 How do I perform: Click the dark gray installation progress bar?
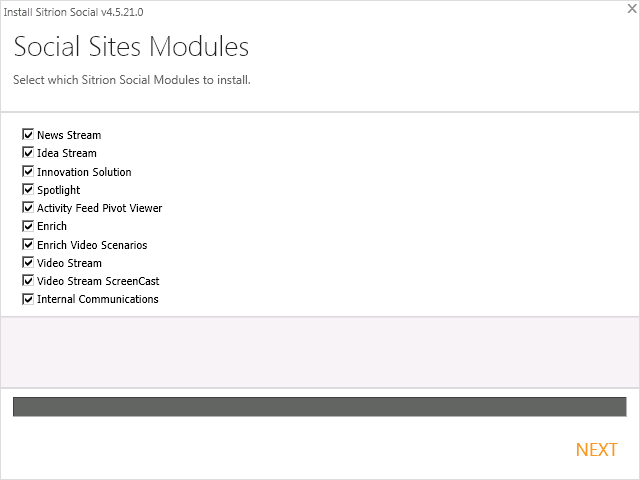[x=319, y=406]
